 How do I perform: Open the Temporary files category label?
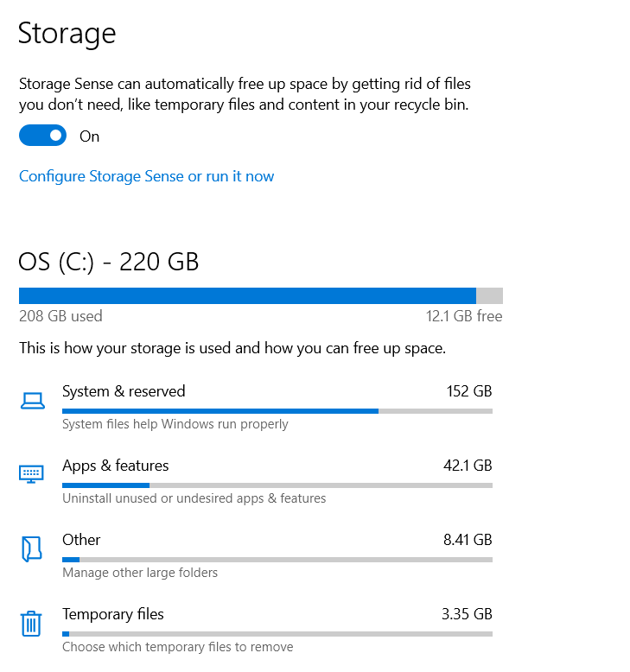(112, 614)
